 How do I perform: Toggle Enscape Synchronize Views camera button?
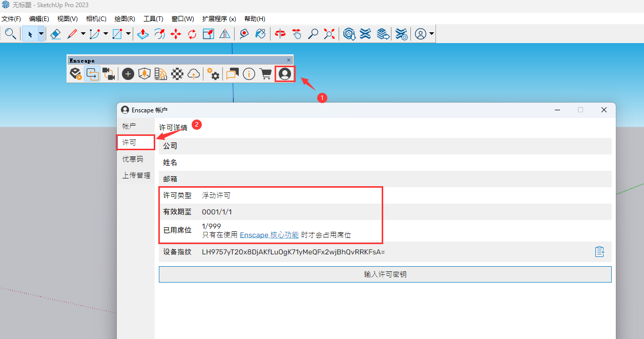[x=109, y=74]
